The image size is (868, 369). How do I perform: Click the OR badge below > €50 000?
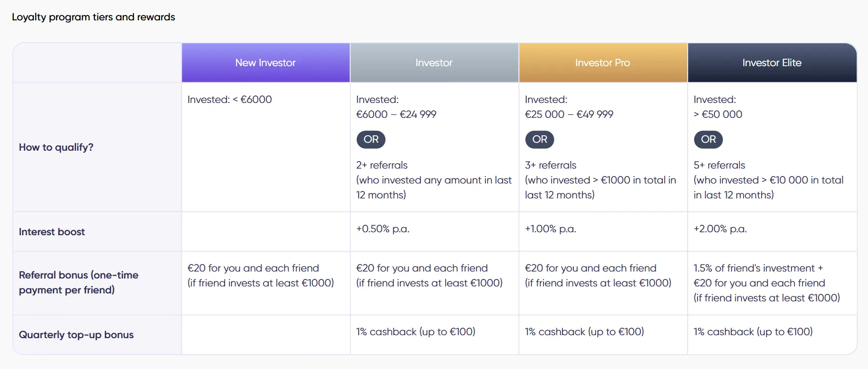(708, 139)
